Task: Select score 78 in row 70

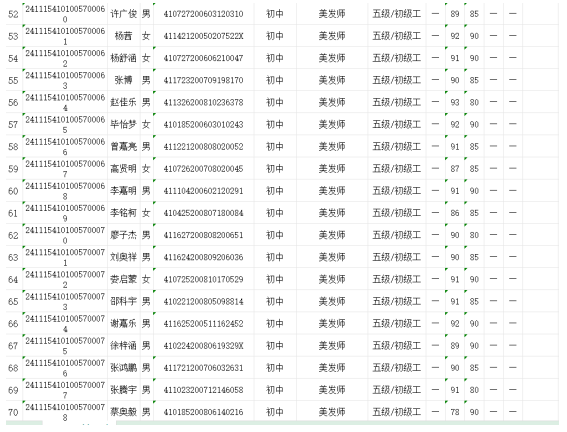Action: point(455,412)
